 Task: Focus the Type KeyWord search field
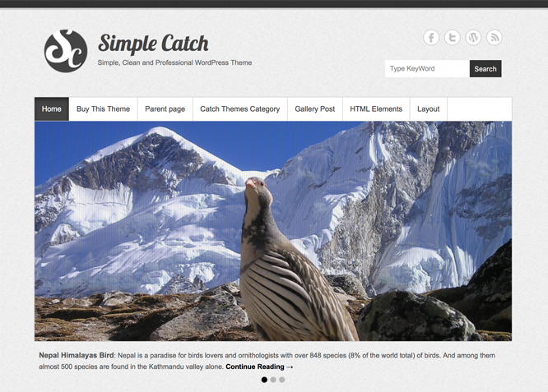[427, 69]
